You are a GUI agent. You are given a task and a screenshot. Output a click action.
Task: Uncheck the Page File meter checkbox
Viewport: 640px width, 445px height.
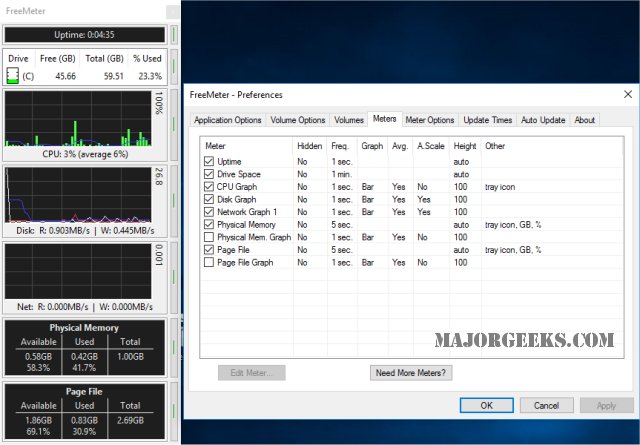[x=209, y=249]
